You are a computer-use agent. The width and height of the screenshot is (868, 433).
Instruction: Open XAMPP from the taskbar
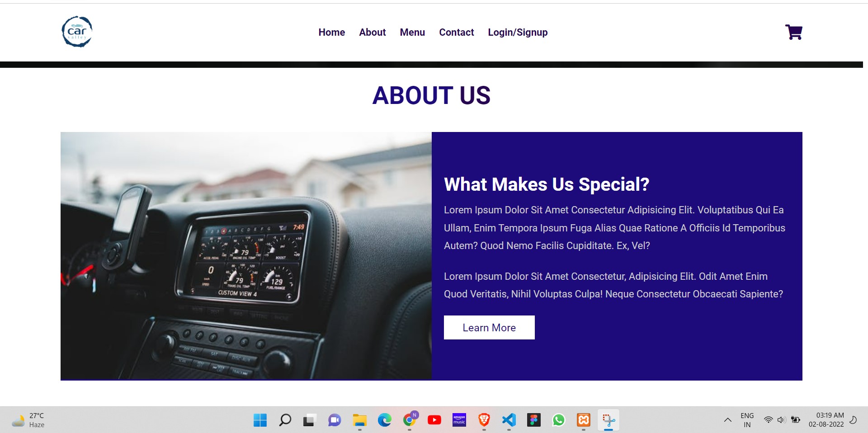pos(583,420)
